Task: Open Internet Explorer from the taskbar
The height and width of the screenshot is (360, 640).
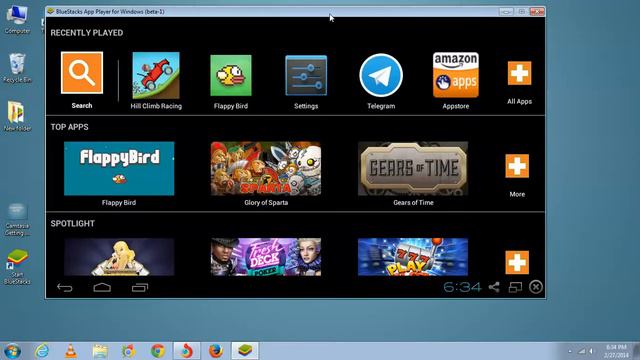Action: [x=42, y=351]
